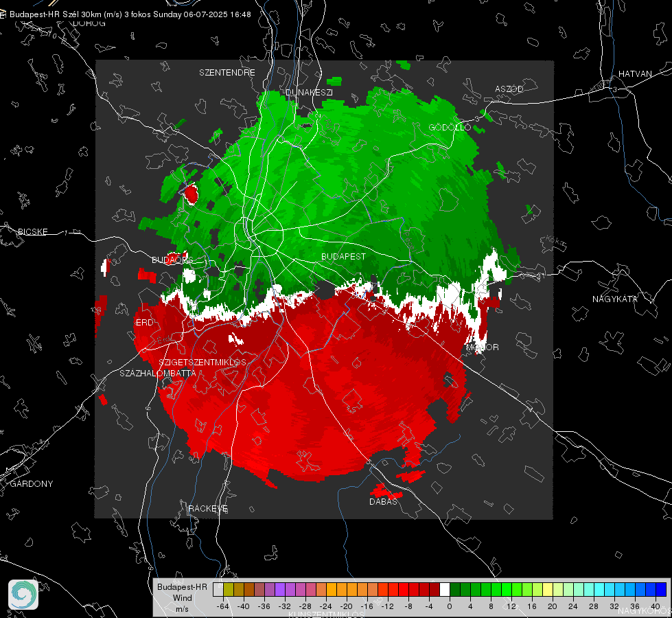Click the -12 value on the legend scale

pyautogui.click(x=387, y=606)
